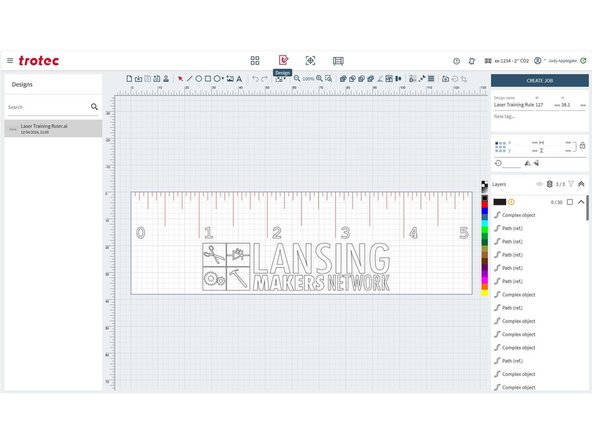Viewport: 592px width, 444px height.
Task: Flip selection horizontally
Action: [527, 163]
